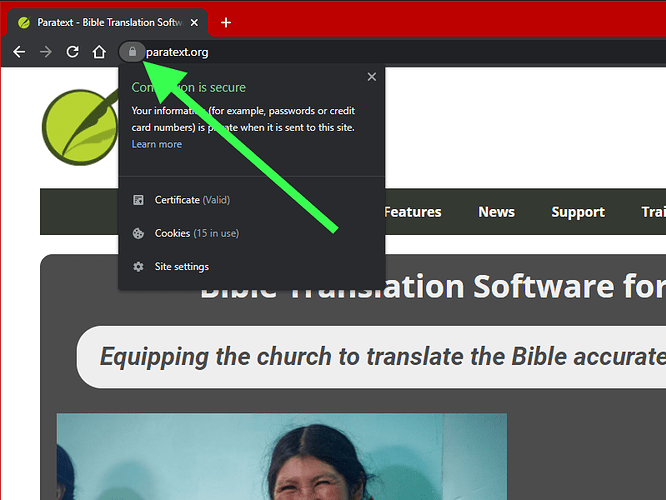The image size is (666, 500).
Task: Click the padlock site info icon
Action: [132, 52]
